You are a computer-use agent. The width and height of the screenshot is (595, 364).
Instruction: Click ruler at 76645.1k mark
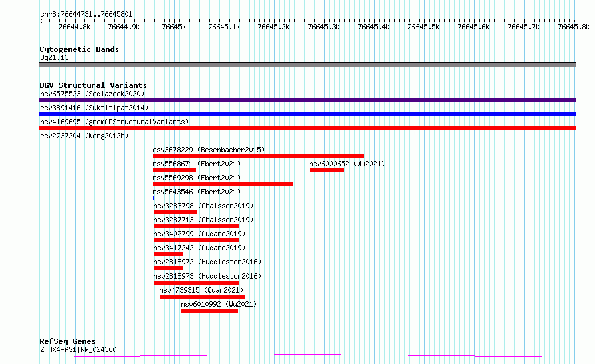[x=225, y=27]
